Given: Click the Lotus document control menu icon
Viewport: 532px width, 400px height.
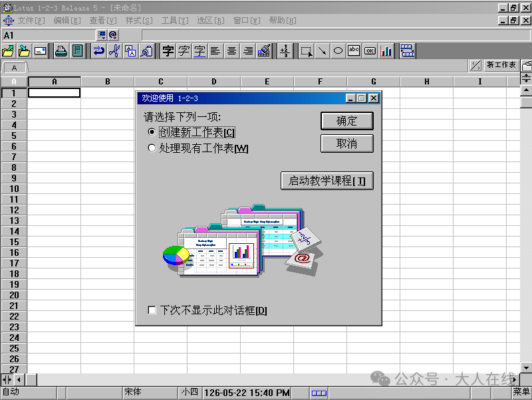Looking at the screenshot, I should pyautogui.click(x=9, y=21).
